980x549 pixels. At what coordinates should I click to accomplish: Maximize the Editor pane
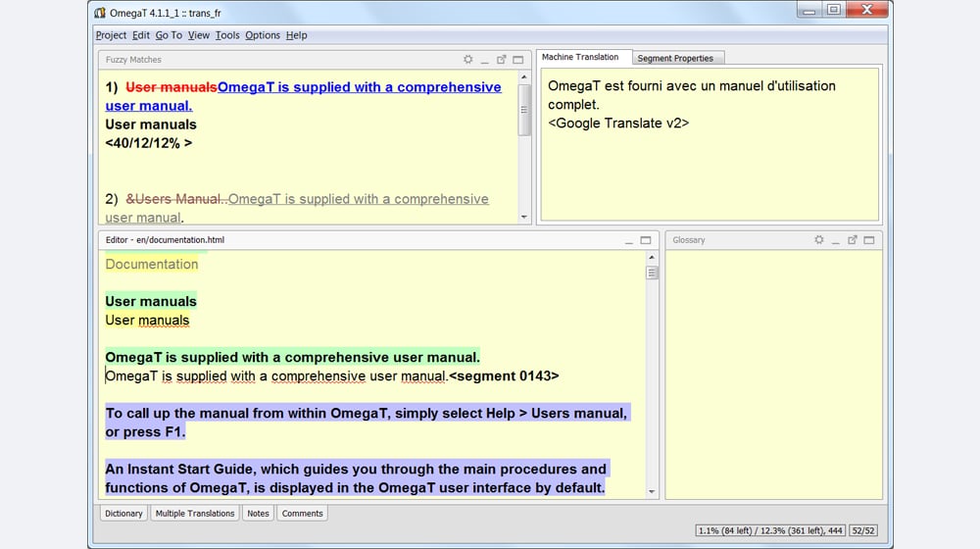tap(646, 240)
